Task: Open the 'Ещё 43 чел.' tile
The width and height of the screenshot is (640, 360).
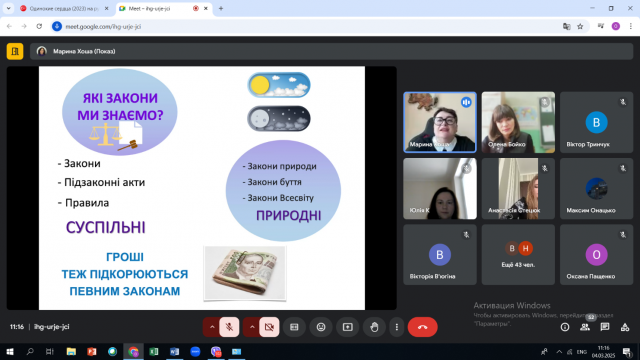Action: 518,255
